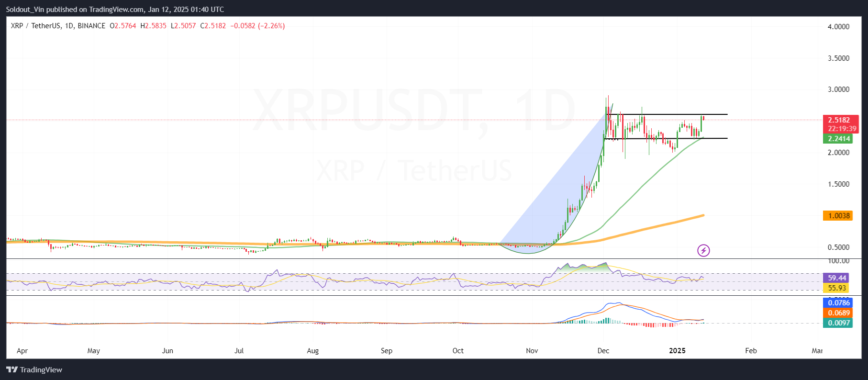Click the MACD histogram label 0.0097
This screenshot has height=380, width=868.
pos(839,323)
